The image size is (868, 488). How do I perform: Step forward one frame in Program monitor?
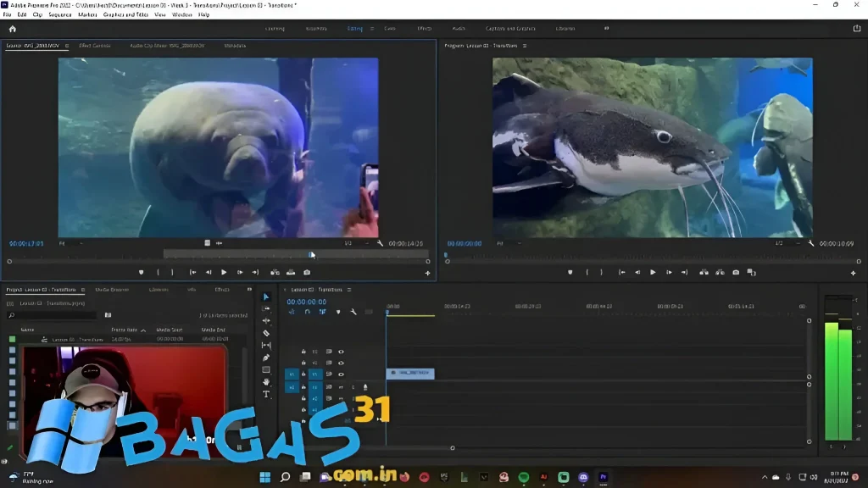click(669, 272)
